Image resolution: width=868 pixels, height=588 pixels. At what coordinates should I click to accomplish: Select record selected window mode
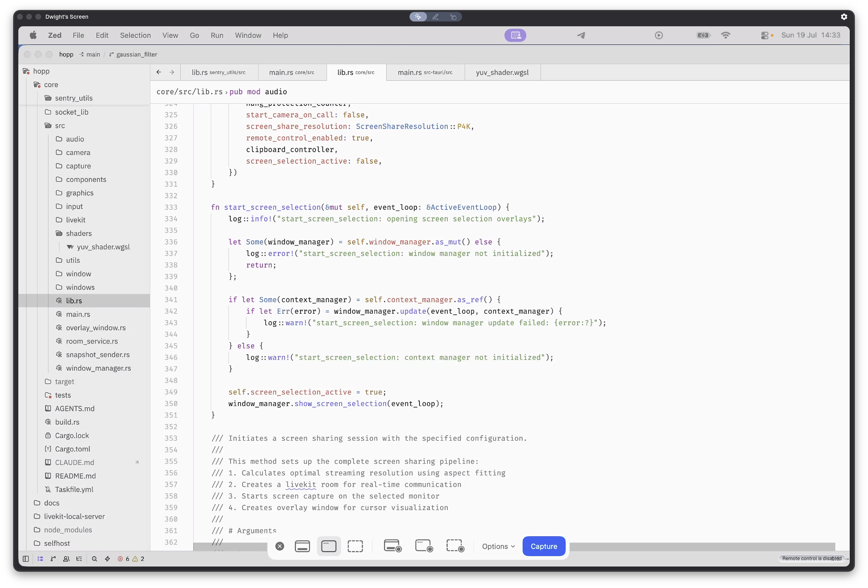click(x=424, y=546)
